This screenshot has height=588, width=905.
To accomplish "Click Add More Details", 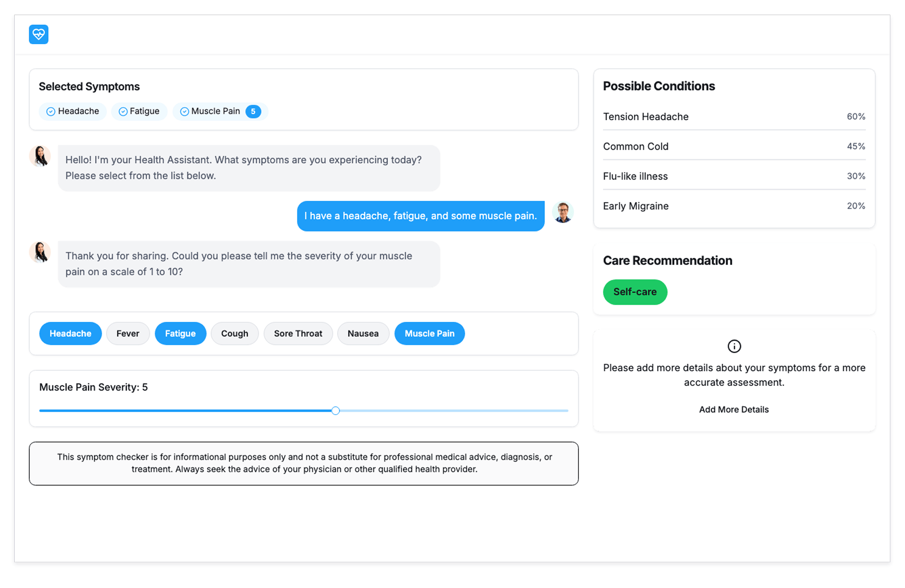I will click(x=733, y=409).
